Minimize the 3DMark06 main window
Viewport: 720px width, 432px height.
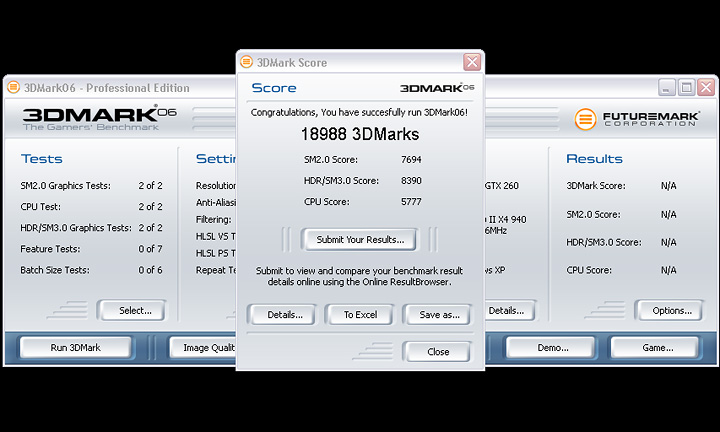(x=666, y=87)
